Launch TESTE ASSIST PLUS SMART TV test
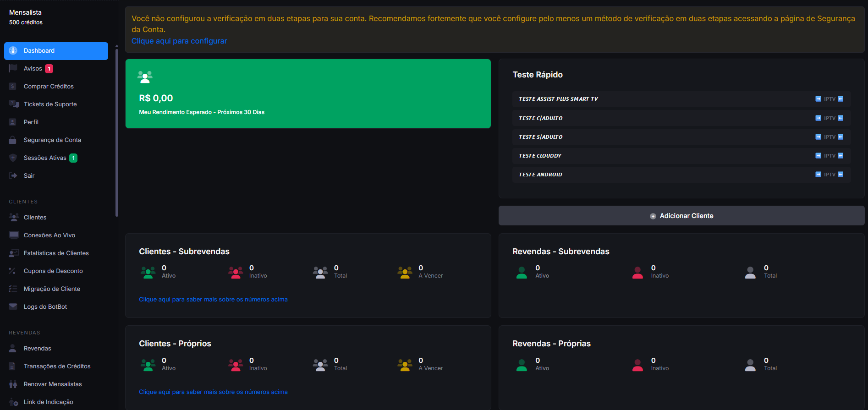Screen dimensions: 868x410 (x=681, y=99)
